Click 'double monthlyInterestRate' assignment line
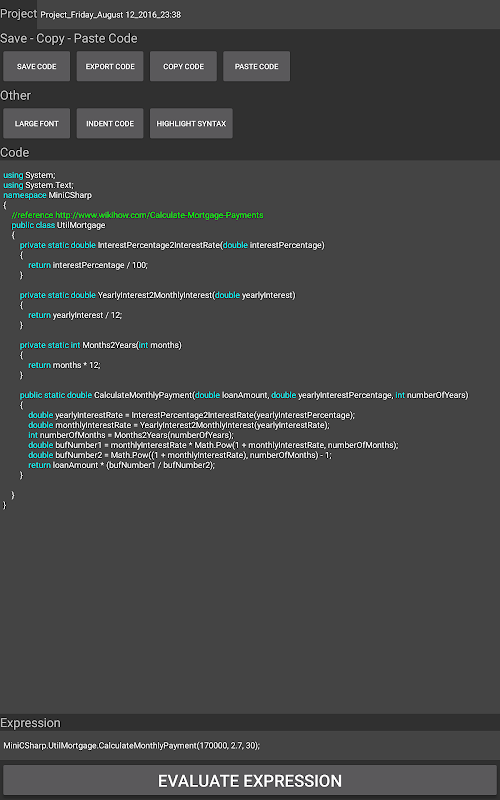The width and height of the screenshot is (500, 800). pyautogui.click(x=179, y=425)
